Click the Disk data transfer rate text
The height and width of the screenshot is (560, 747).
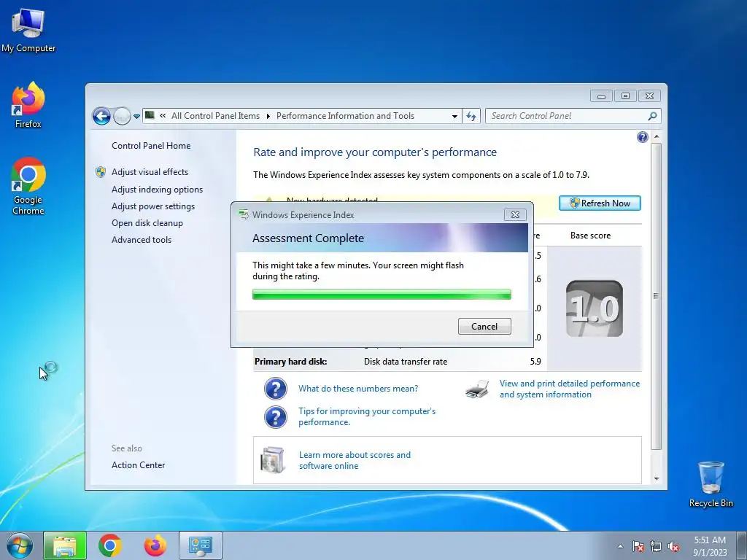tap(406, 362)
